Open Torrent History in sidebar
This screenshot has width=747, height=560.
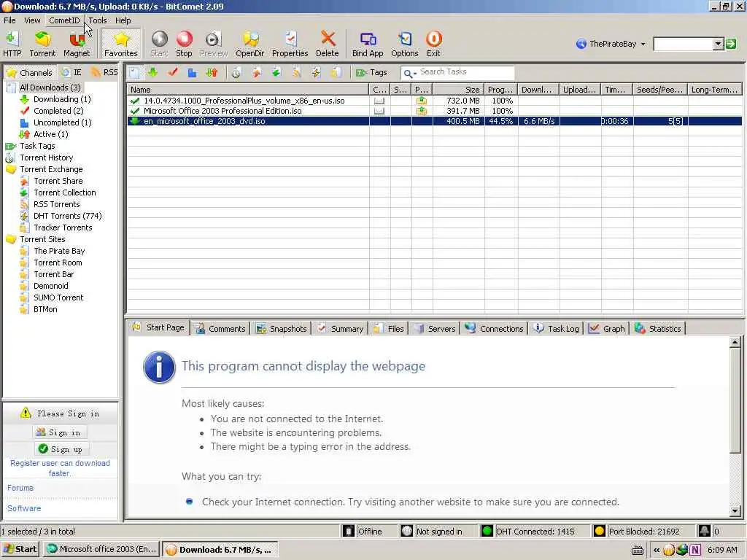pos(46,157)
